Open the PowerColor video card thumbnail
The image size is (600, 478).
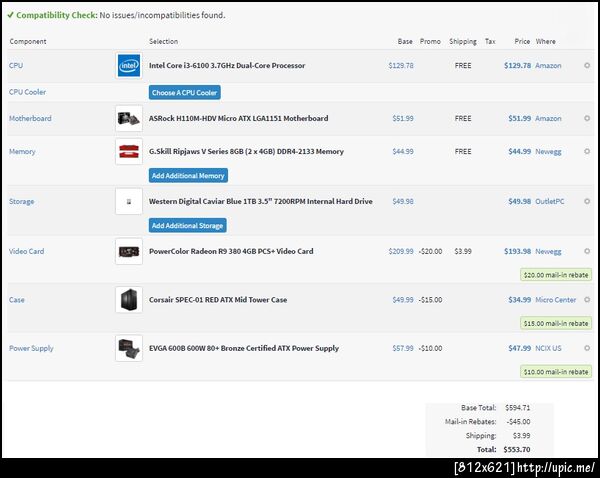coord(129,251)
